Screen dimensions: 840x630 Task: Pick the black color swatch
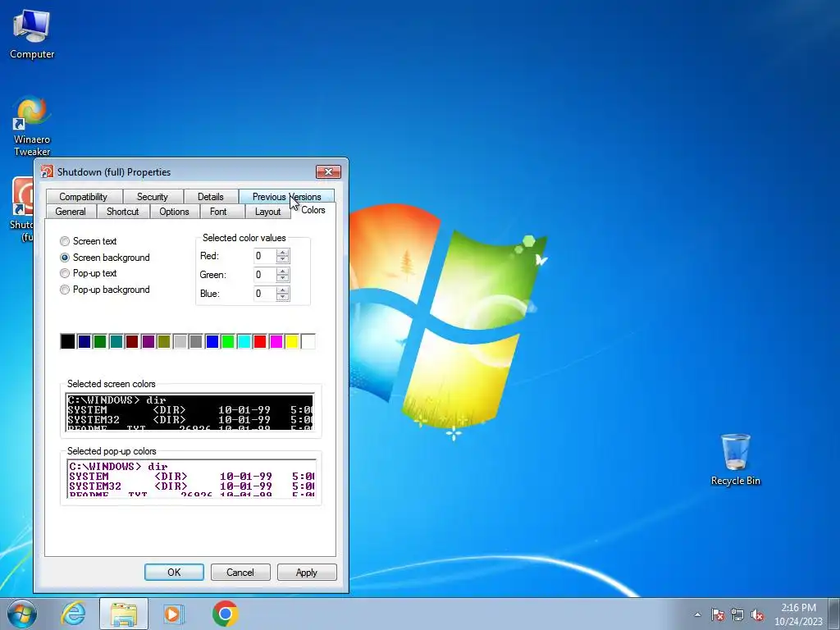(x=68, y=341)
